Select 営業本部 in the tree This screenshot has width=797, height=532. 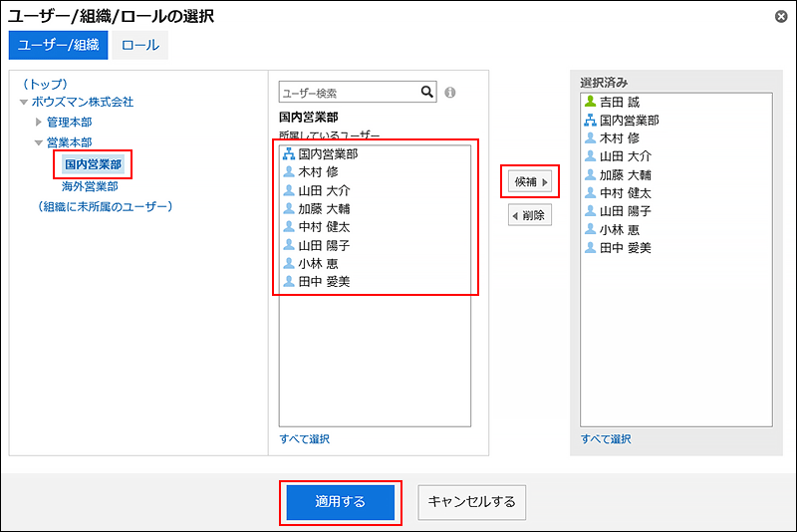coord(70,142)
